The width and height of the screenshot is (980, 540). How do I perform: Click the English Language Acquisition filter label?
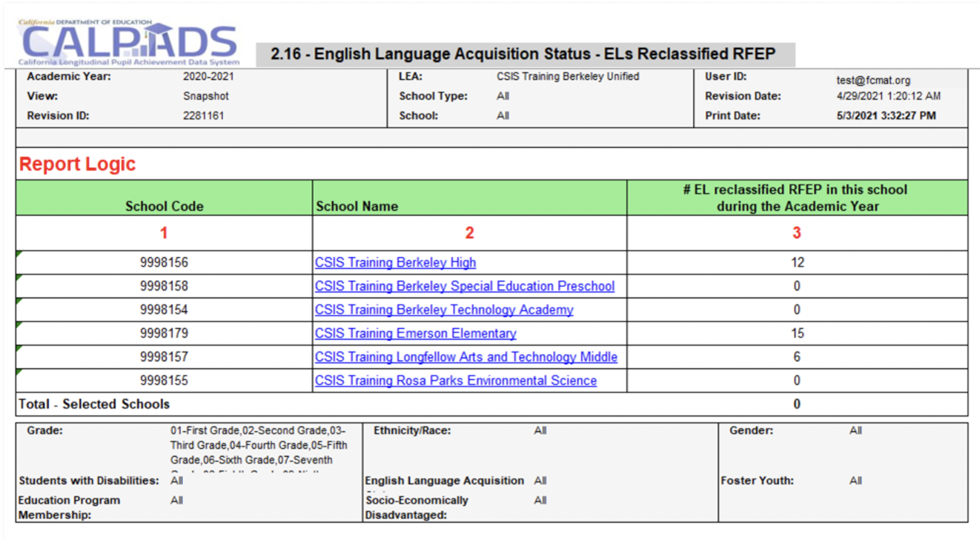click(444, 481)
